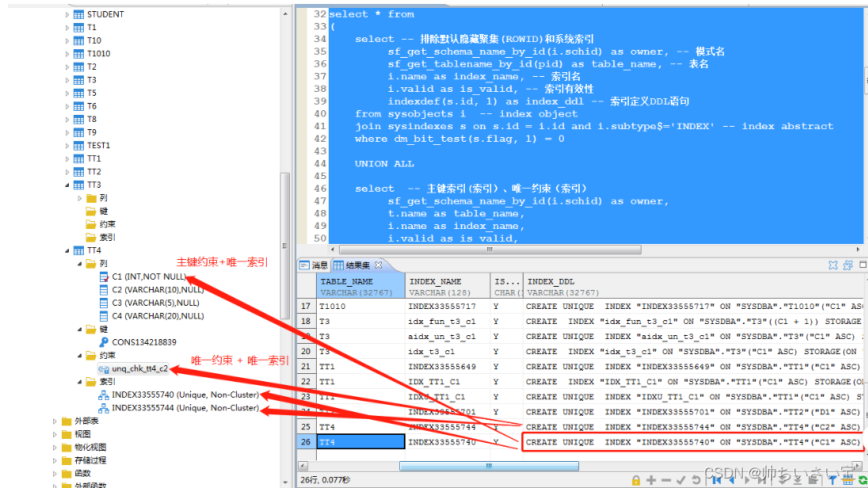Image resolution: width=868 pixels, height=488 pixels.
Task: Click the 外部表 folder icon
Action: (x=67, y=421)
